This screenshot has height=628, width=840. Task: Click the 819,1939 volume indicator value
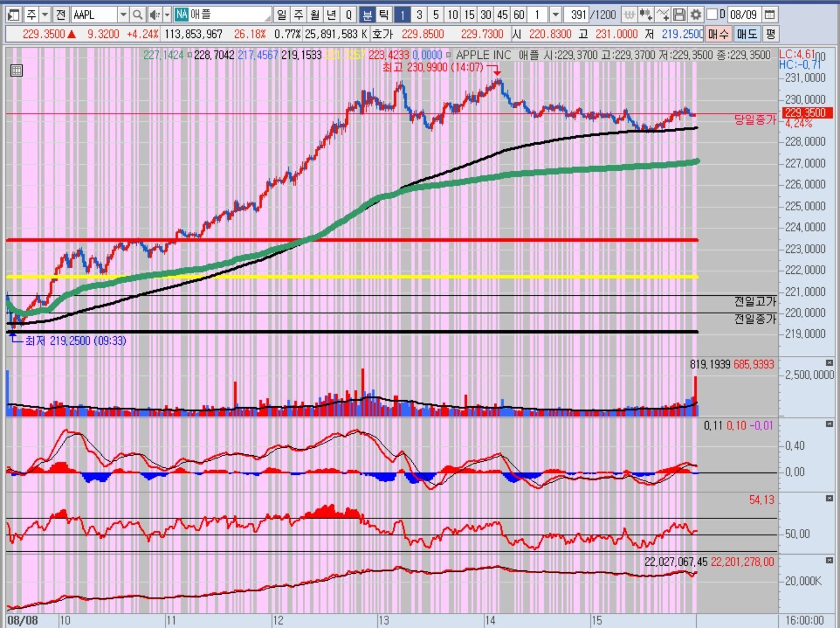point(710,365)
